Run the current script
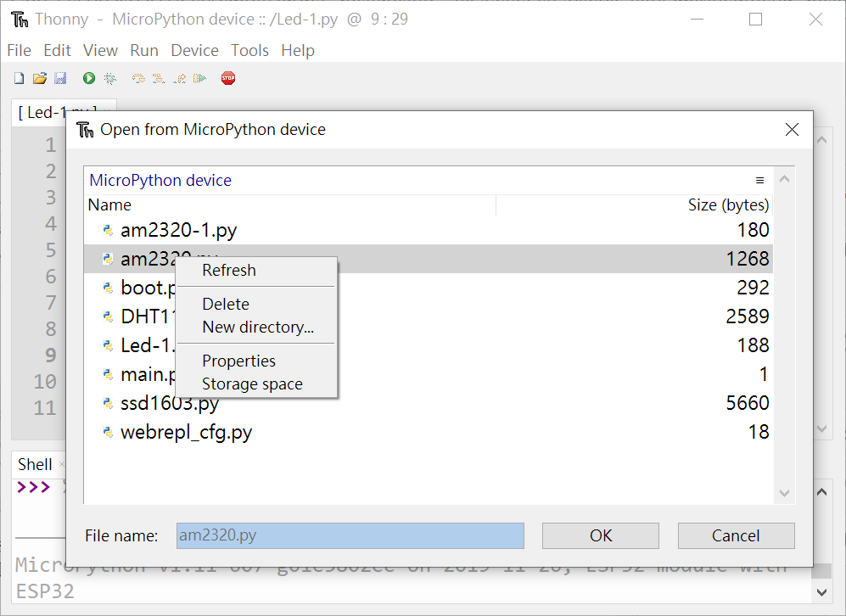This screenshot has height=616, width=846. 88,77
